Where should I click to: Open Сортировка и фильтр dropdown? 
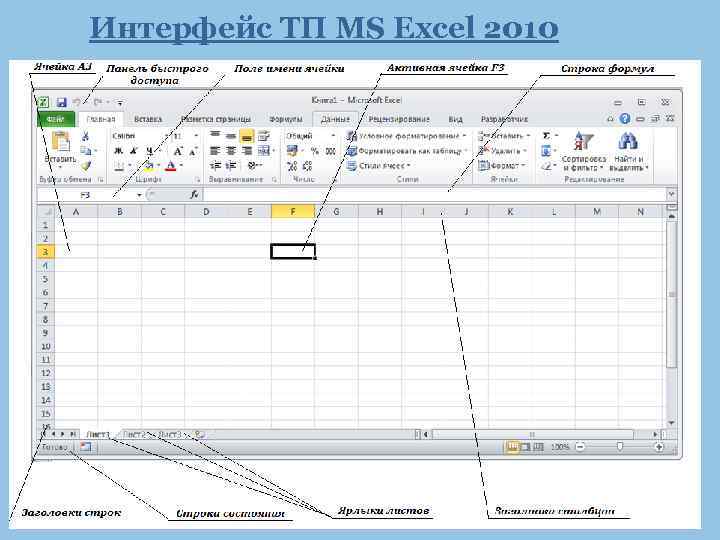point(584,151)
